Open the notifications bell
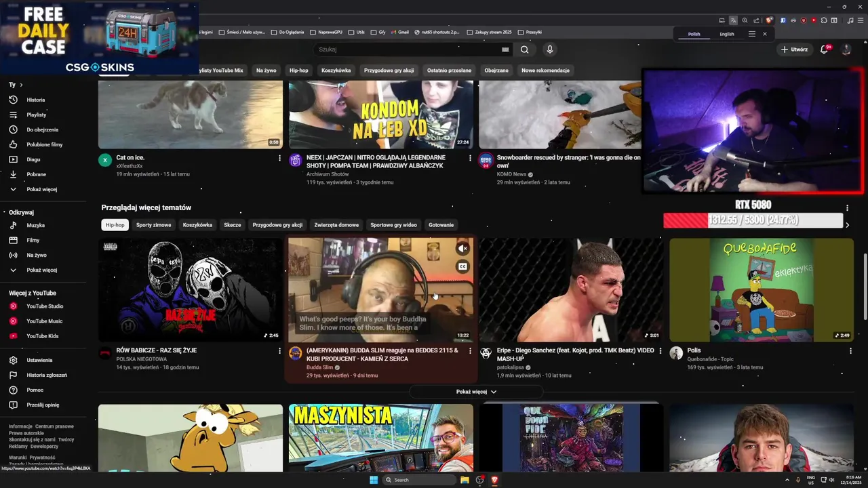Screen dimensions: 868x488 (x=824, y=49)
